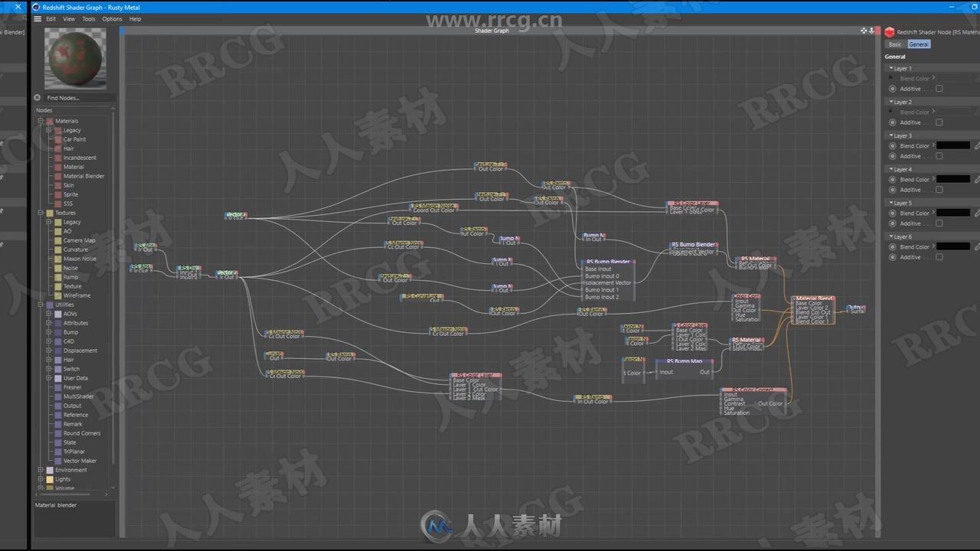Click the MultiShader utility icon

[57, 396]
